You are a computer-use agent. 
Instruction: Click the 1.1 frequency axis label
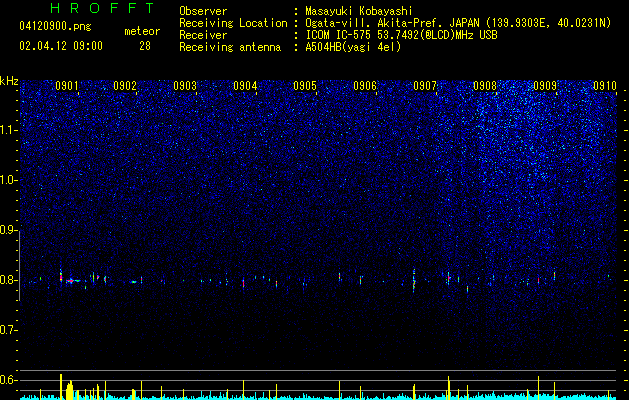[9, 130]
